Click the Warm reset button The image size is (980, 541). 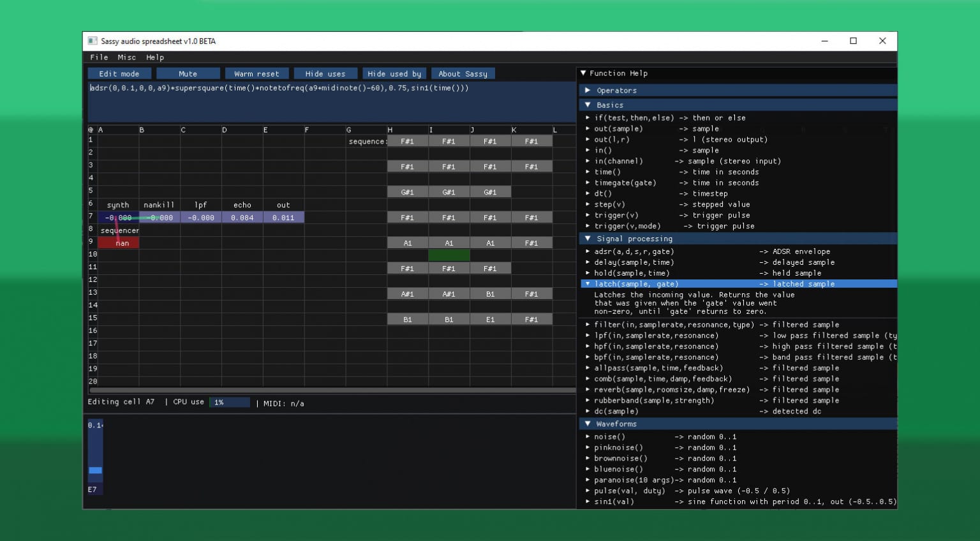point(256,74)
